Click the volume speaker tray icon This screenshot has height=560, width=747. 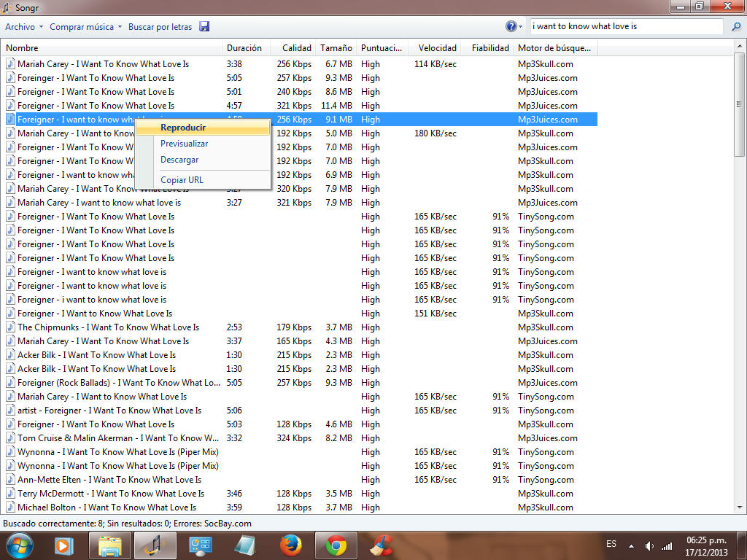[x=649, y=545]
